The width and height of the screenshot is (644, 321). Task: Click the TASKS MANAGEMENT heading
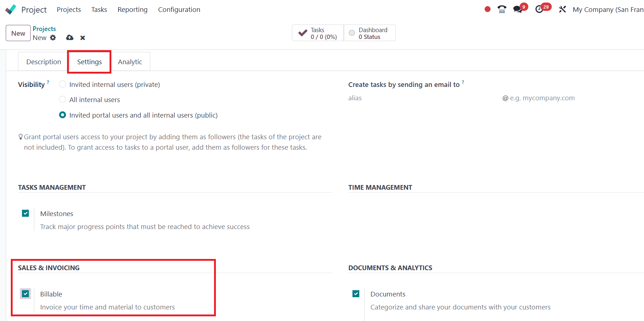[x=52, y=187]
